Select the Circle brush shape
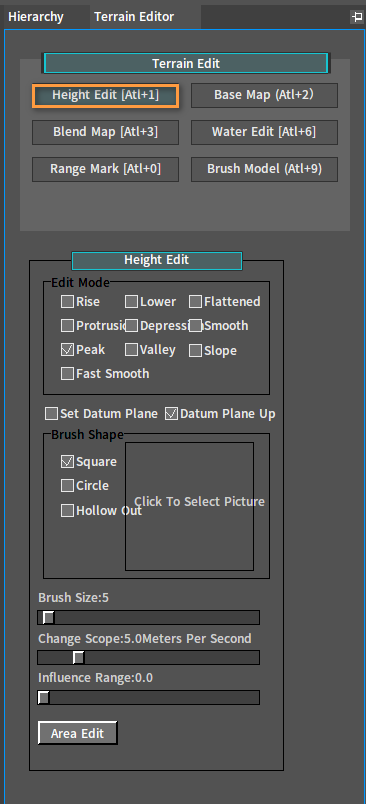This screenshot has height=804, width=366. click(x=67, y=486)
